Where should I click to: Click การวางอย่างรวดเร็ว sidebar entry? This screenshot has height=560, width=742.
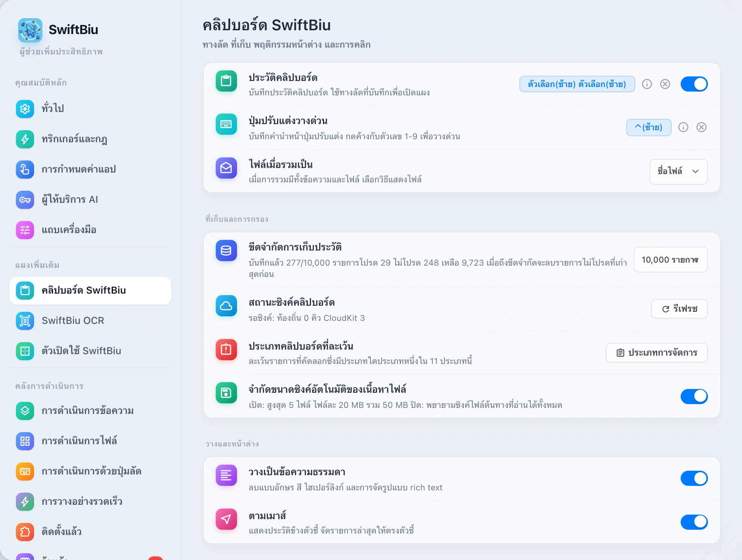(90, 502)
